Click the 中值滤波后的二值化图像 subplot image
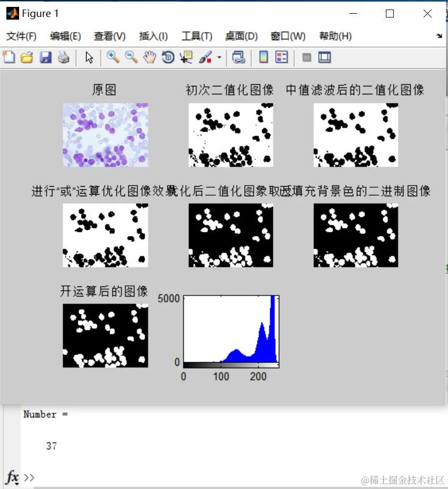 [x=356, y=135]
